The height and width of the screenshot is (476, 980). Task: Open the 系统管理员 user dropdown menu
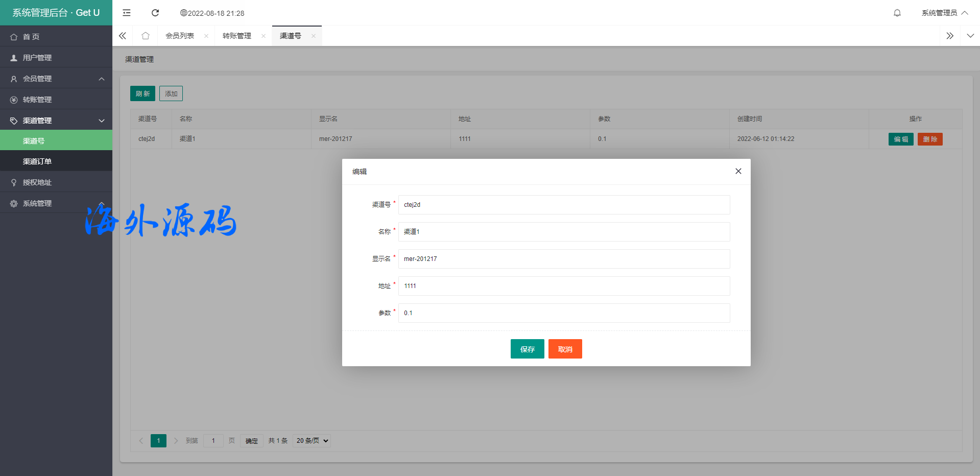[944, 13]
